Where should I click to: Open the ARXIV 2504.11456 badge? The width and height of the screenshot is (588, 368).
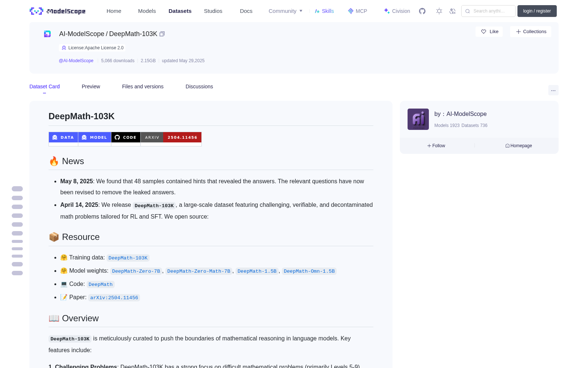(x=171, y=137)
